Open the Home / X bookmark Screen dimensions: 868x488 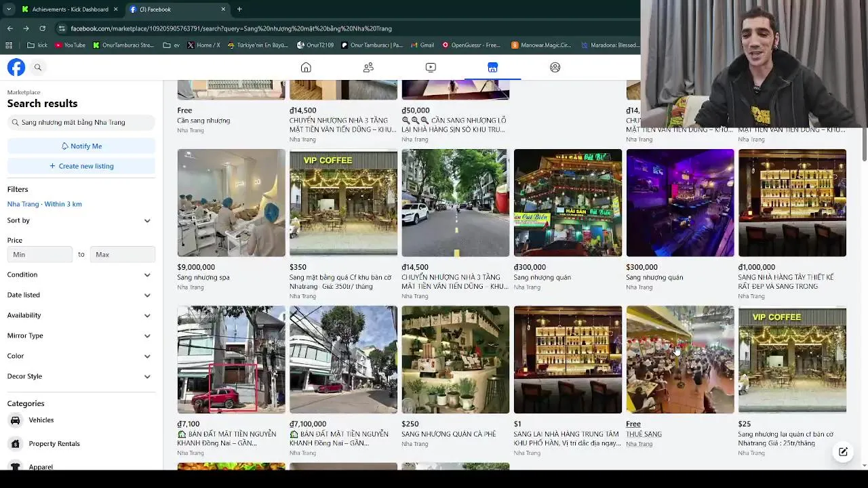pos(203,45)
